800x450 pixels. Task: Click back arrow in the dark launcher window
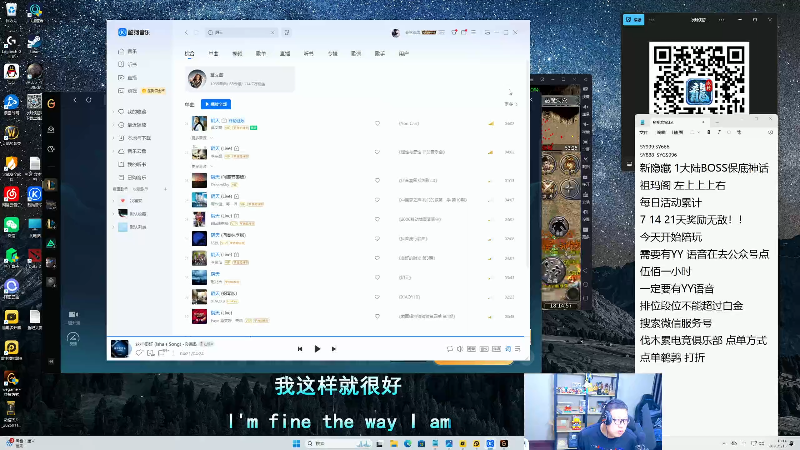click(x=75, y=100)
